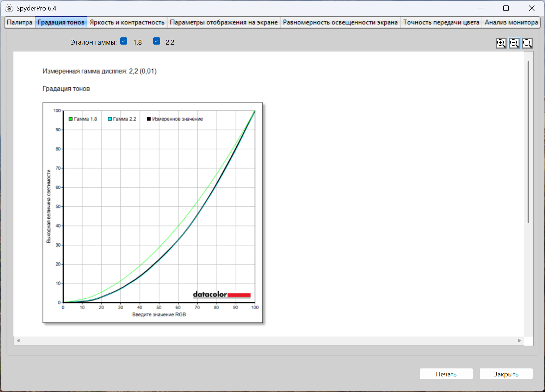Click the green Гамма 1.8 legend swatch
The width and height of the screenshot is (545, 392).
(71, 119)
